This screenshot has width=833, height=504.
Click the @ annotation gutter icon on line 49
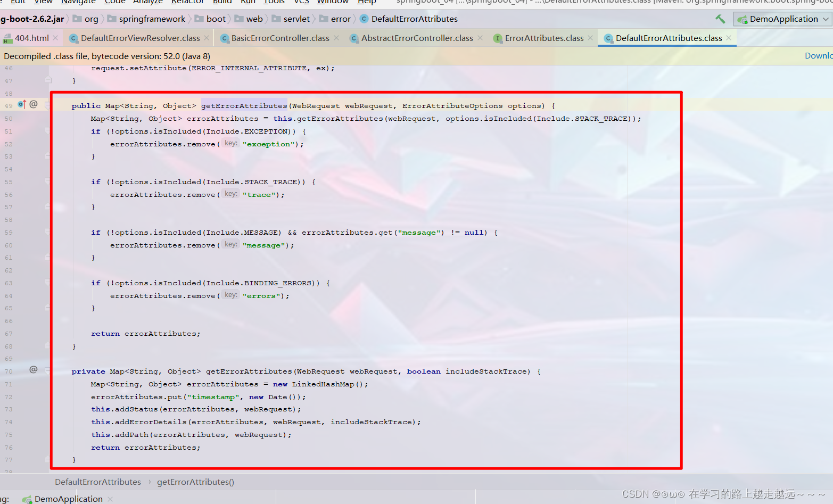click(x=34, y=104)
